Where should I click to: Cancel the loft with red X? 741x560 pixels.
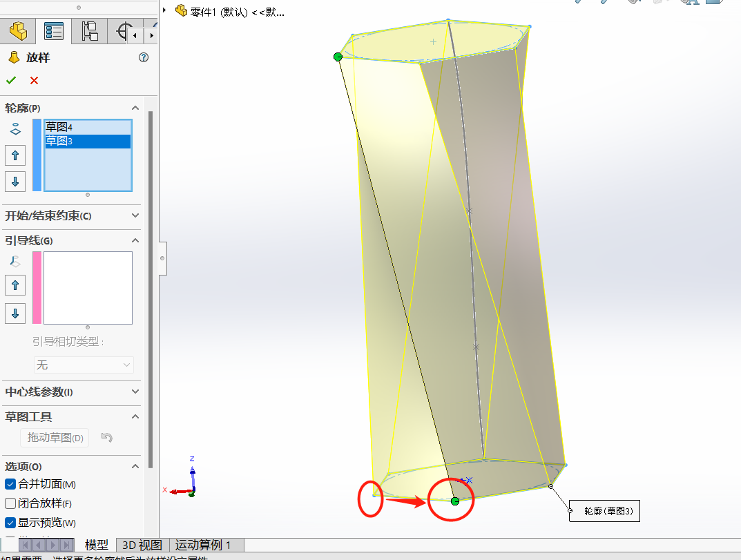(34, 80)
